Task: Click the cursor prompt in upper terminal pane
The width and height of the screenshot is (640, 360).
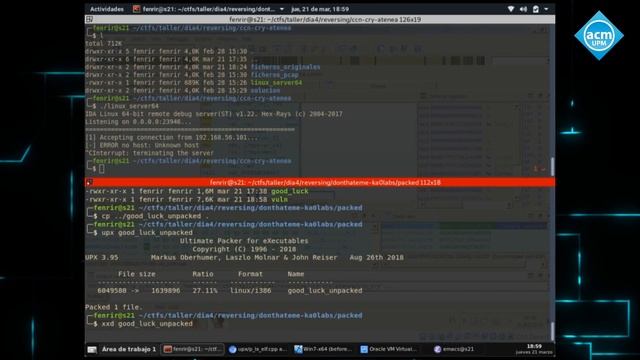Action: coord(102,169)
